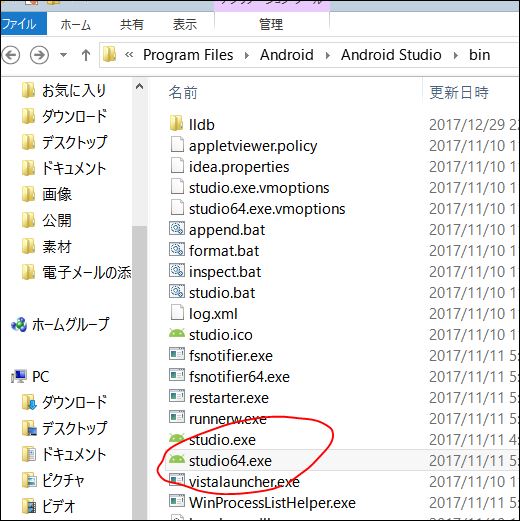Expand the arrow after Android Studio
520x521 pixels.
pos(456,55)
